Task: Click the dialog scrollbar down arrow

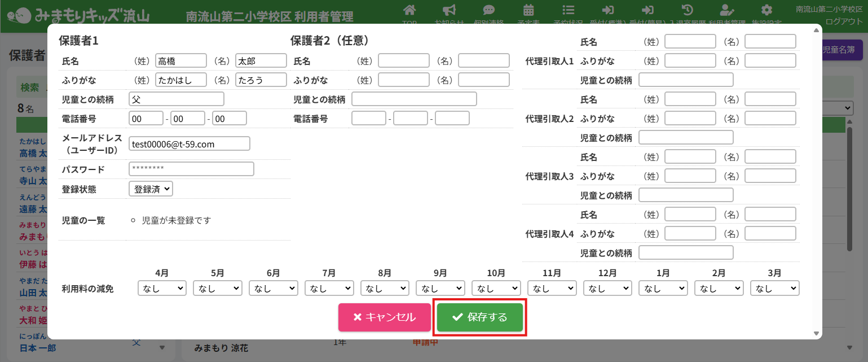Action: [x=817, y=334]
